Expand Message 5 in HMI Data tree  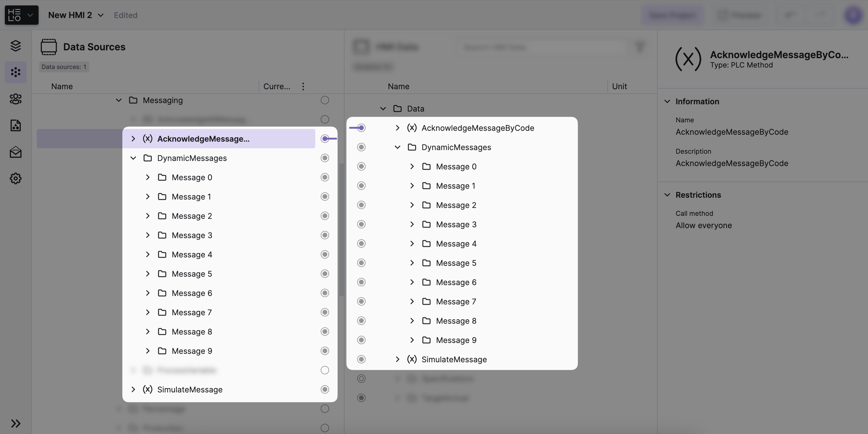412,263
